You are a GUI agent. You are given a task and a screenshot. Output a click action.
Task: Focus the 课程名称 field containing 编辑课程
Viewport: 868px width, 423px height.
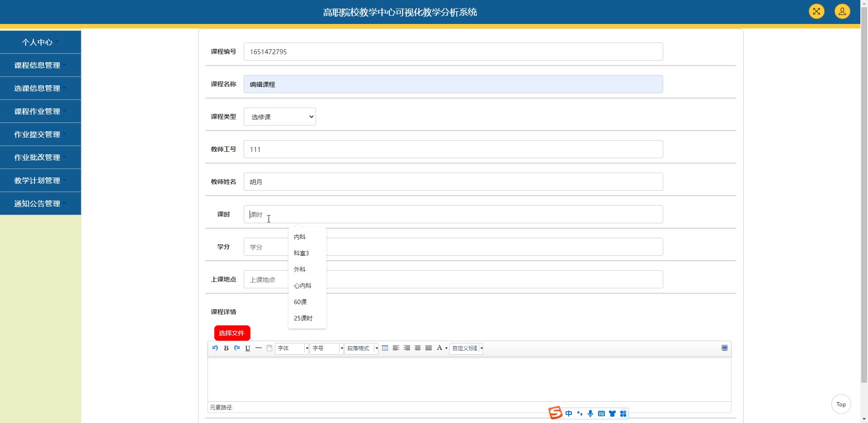[x=453, y=84]
